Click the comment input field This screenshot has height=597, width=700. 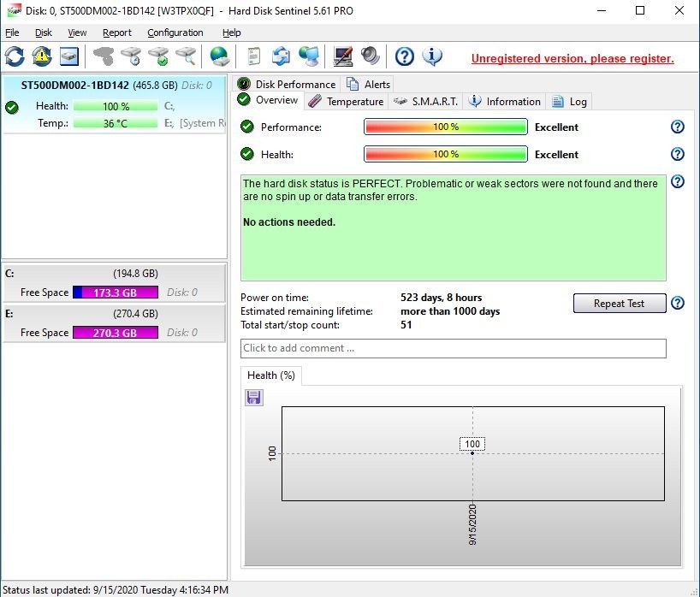click(454, 348)
